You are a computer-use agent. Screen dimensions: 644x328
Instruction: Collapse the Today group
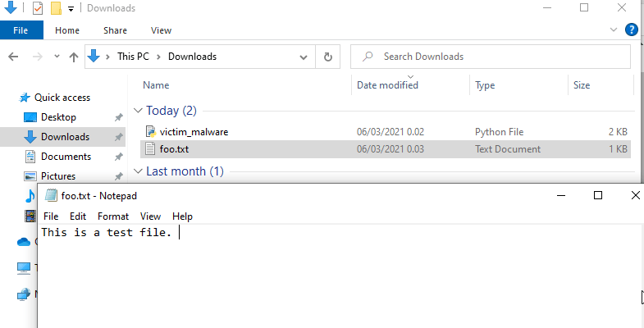click(x=138, y=111)
